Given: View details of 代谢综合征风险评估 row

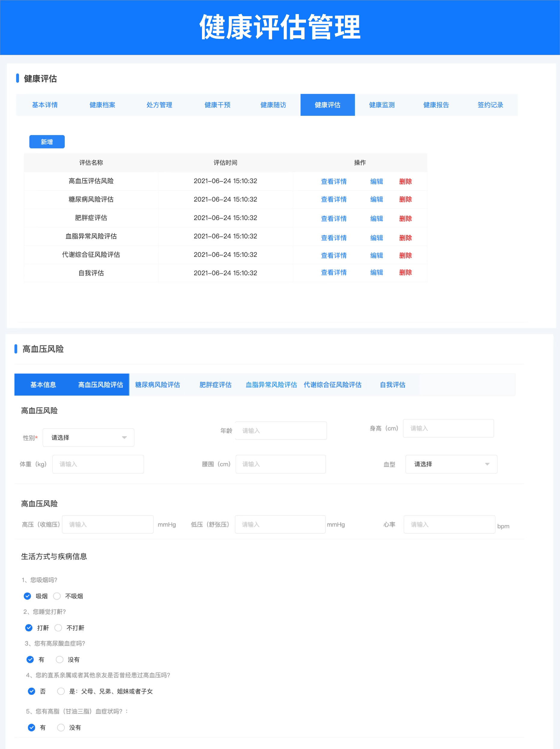Looking at the screenshot, I should [x=334, y=256].
